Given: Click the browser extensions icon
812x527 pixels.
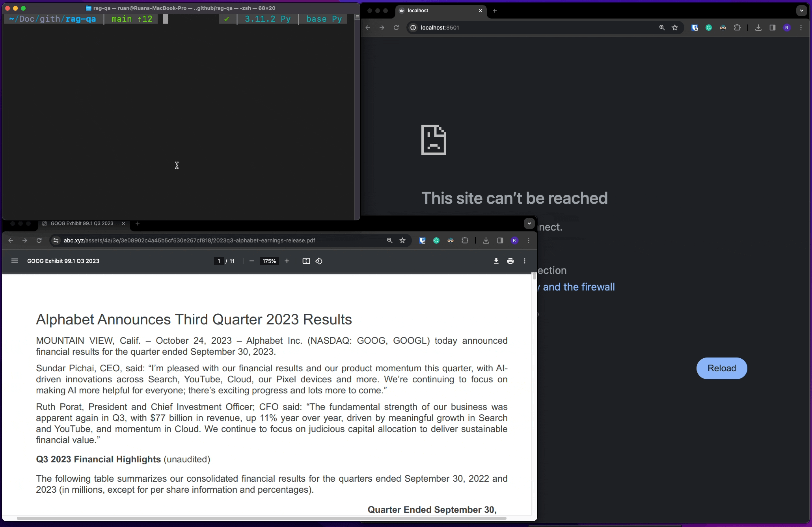Looking at the screenshot, I should [737, 28].
